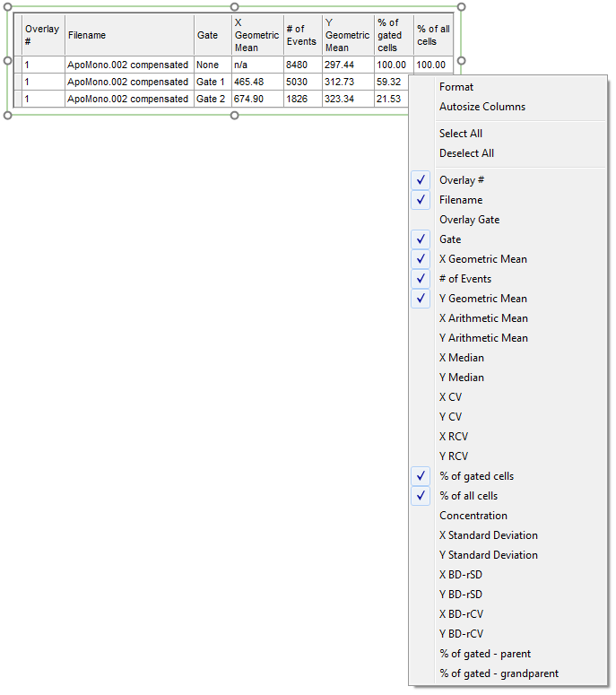
Task: Show the Concentration column
Action: coord(473,516)
